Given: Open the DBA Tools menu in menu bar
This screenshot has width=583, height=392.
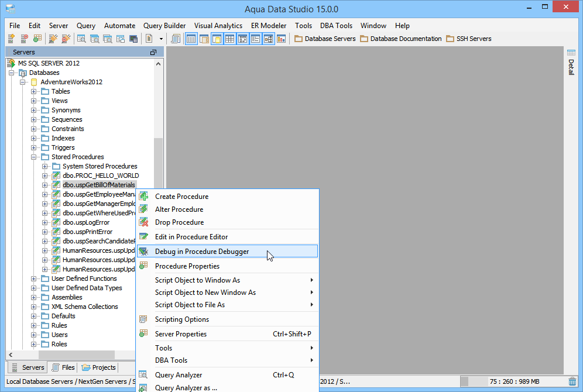Looking at the screenshot, I should [336, 26].
